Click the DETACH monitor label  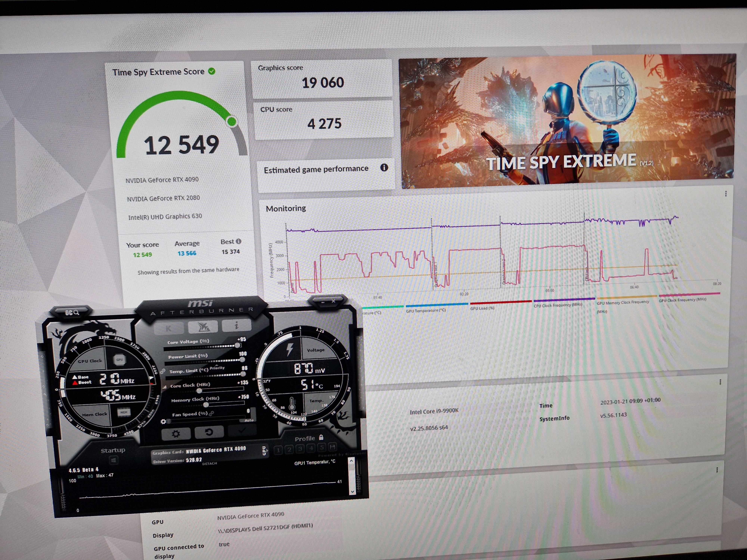click(209, 463)
